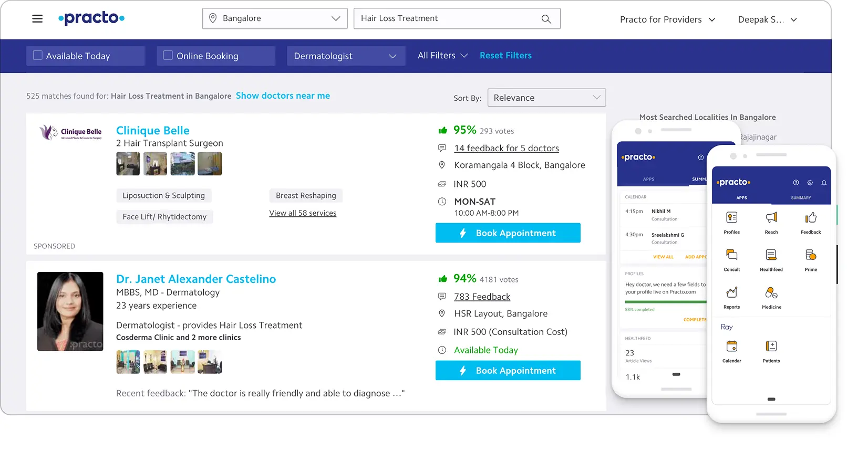868x462 pixels.
Task: Select Liposuction & Sculpting service tag
Action: pyautogui.click(x=164, y=195)
